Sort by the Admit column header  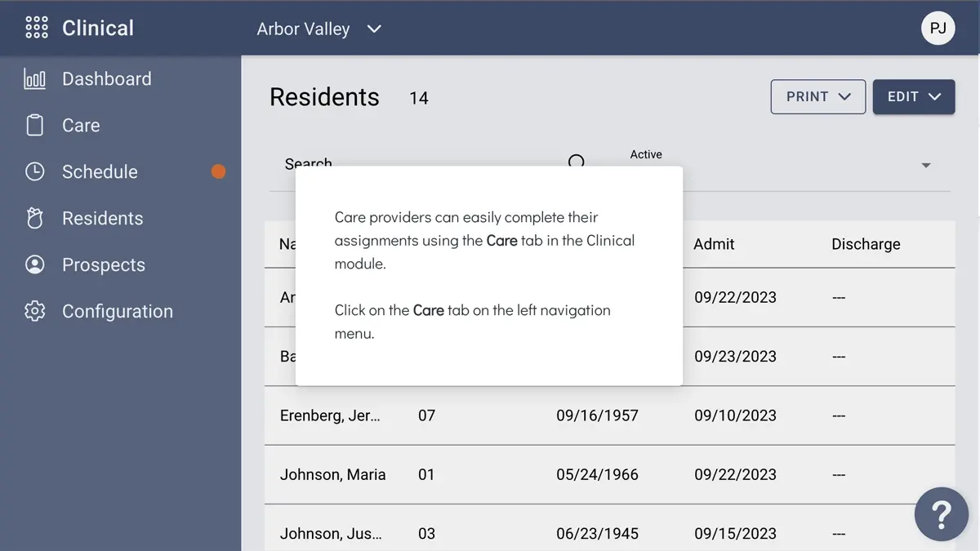[x=714, y=244]
